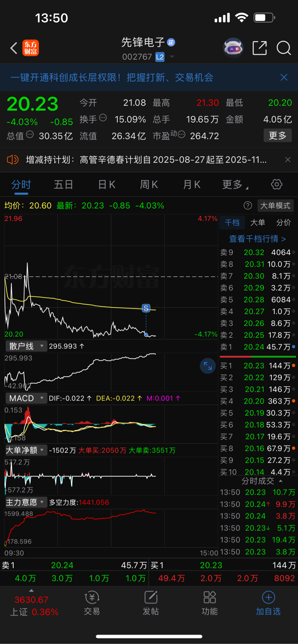Image resolution: width=298 pixels, height=644 pixels.
Task: Tap the trade row with 10.7万
Action: (x=258, y=492)
